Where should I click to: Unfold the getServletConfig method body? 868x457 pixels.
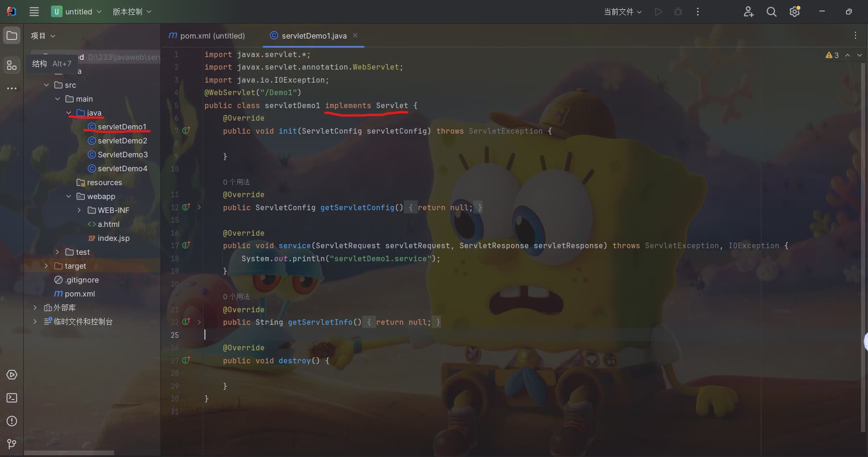pyautogui.click(x=199, y=207)
